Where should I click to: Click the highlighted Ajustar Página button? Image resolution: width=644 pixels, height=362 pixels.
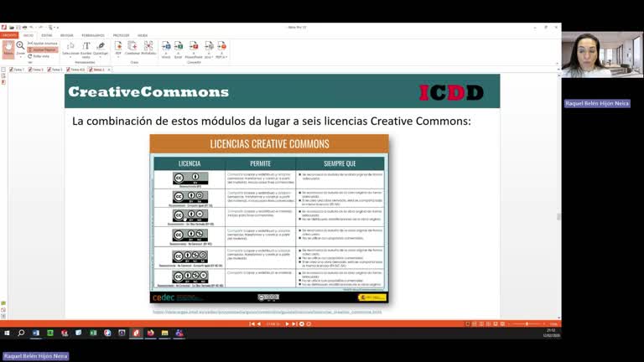(43, 49)
